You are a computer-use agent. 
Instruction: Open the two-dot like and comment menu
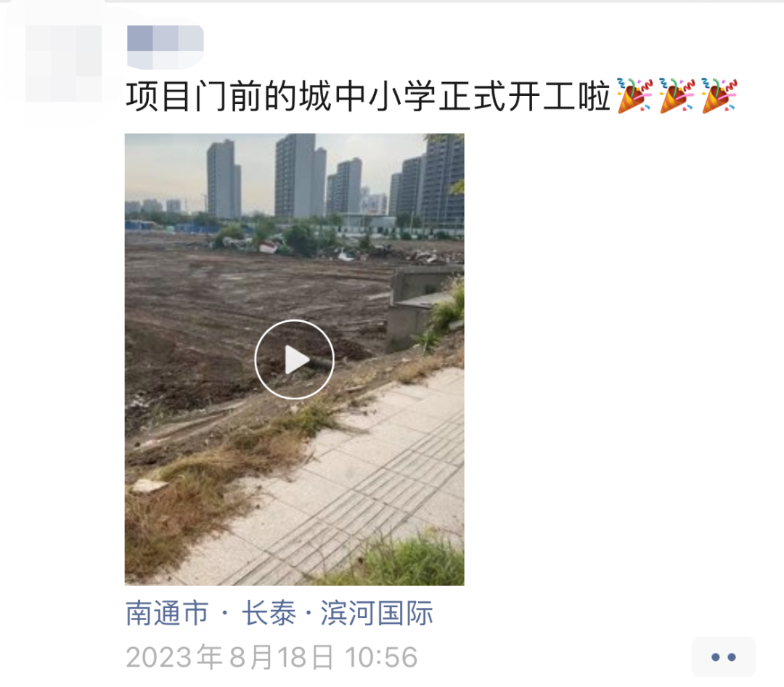coord(724,657)
